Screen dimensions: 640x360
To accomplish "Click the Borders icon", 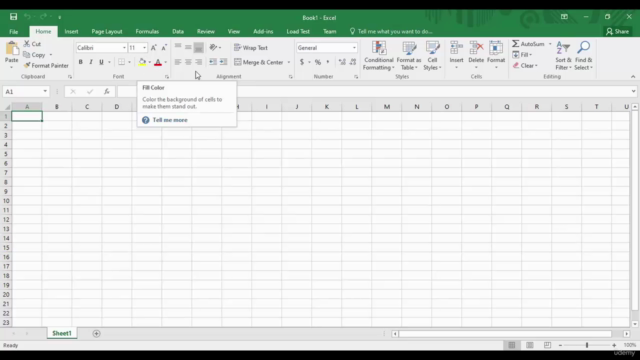I will (122, 62).
